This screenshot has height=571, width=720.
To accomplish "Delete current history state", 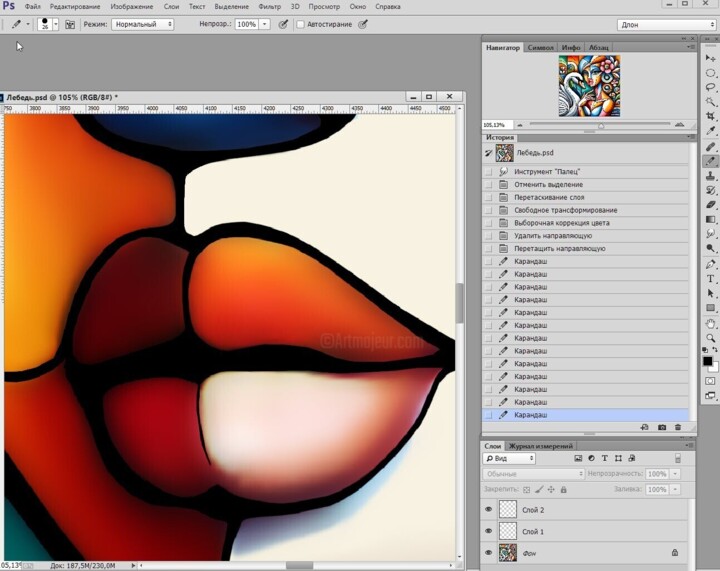I will pos(678,427).
